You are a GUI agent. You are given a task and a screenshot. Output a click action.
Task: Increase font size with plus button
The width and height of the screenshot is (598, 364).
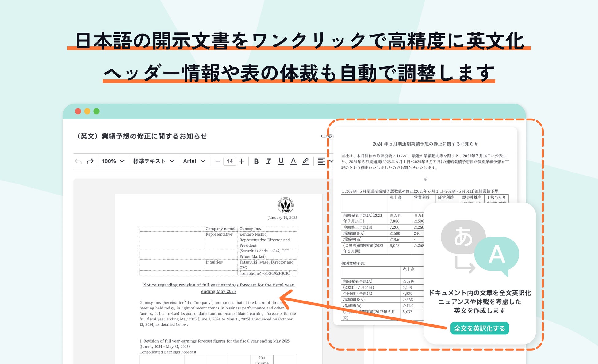pyautogui.click(x=242, y=161)
